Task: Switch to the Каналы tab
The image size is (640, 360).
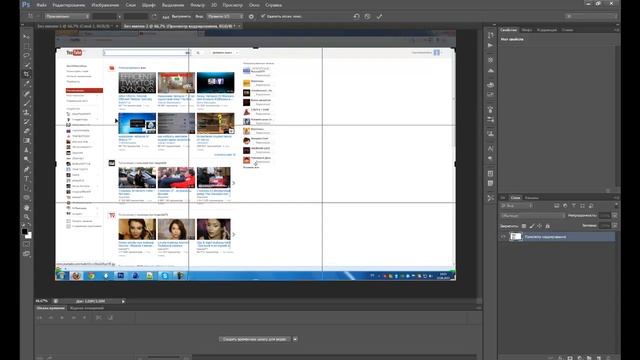Action: tap(531, 198)
